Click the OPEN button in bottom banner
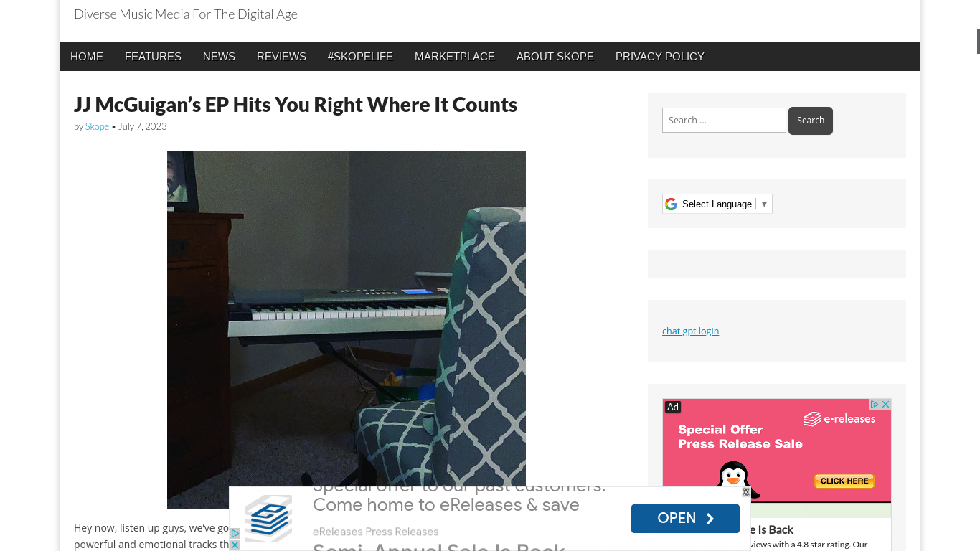Screen dimensions: 980x551 (x=685, y=519)
